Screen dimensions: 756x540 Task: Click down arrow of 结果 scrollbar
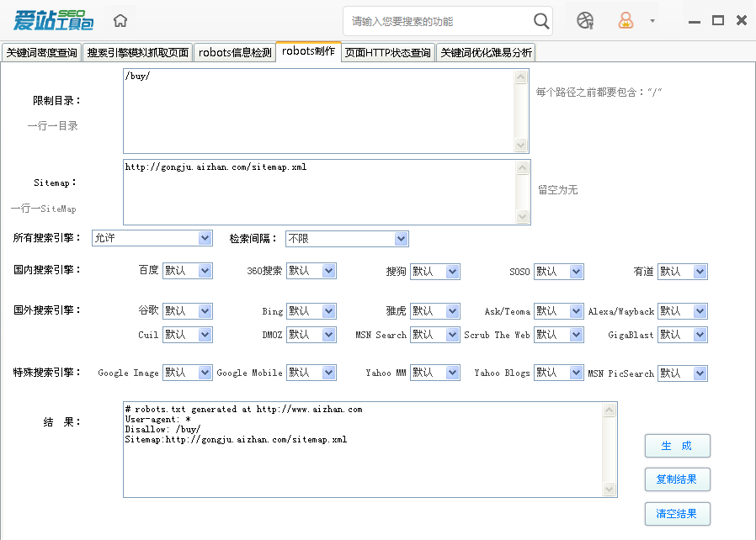pyautogui.click(x=609, y=489)
